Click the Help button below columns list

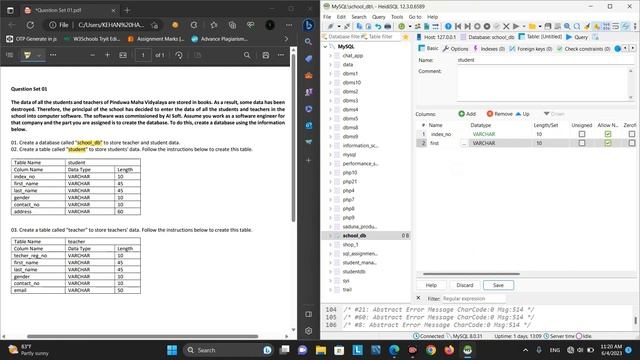click(x=431, y=285)
